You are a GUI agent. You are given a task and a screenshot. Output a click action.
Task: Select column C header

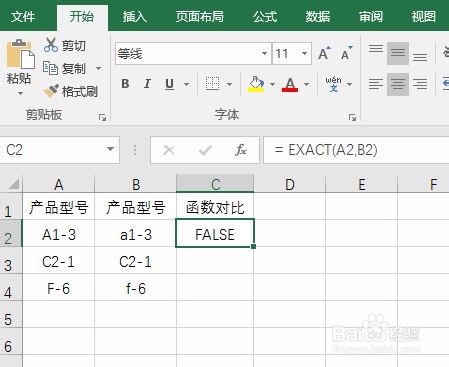point(215,184)
